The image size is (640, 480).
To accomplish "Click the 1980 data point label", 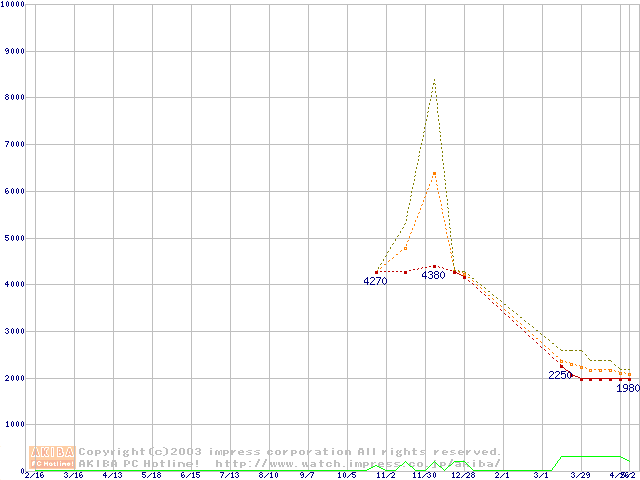I will point(627,388).
